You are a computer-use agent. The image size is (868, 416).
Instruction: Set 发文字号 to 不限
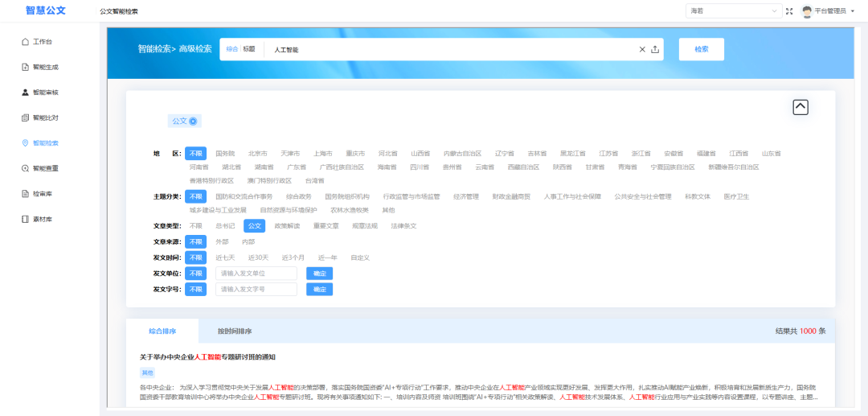195,289
